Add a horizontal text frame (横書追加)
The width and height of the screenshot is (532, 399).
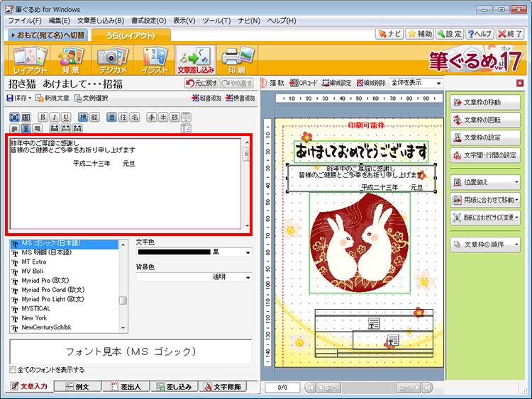click(240, 99)
